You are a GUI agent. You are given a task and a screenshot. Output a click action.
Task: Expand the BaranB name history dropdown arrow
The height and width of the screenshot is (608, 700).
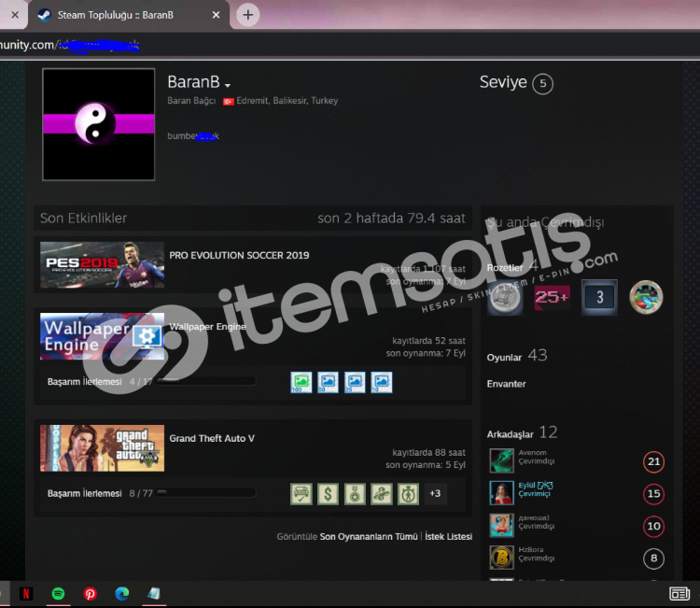click(x=228, y=85)
